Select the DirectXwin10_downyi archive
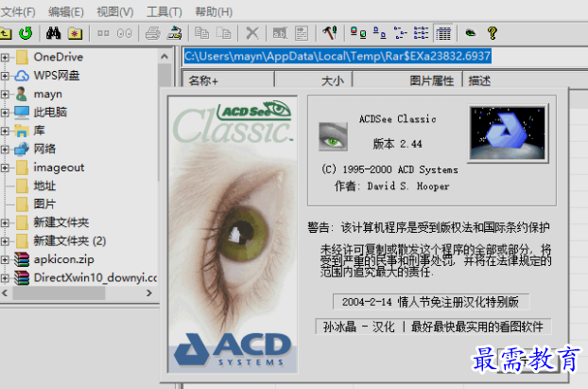This screenshot has height=389, width=588. click(95, 278)
